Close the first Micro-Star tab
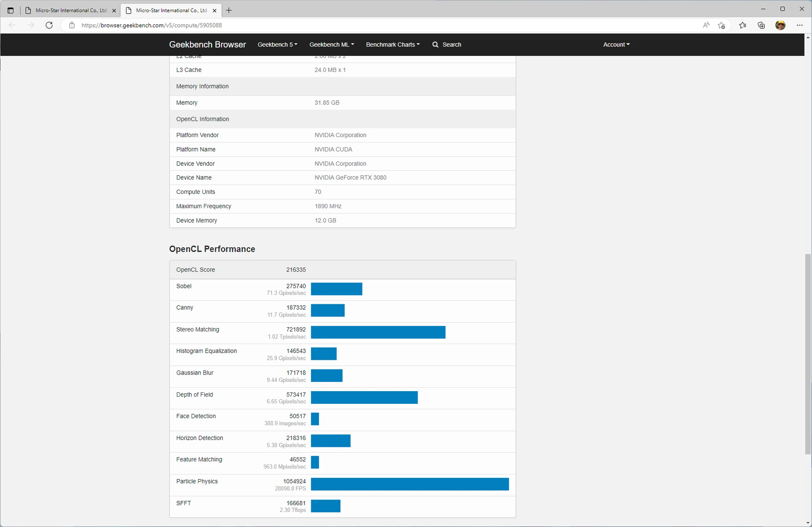Screen dimensions: 812x527 pyautogui.click(x=114, y=11)
